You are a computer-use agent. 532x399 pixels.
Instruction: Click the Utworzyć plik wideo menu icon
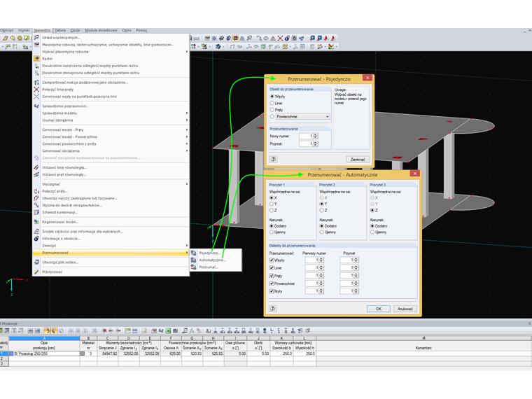[36, 262]
